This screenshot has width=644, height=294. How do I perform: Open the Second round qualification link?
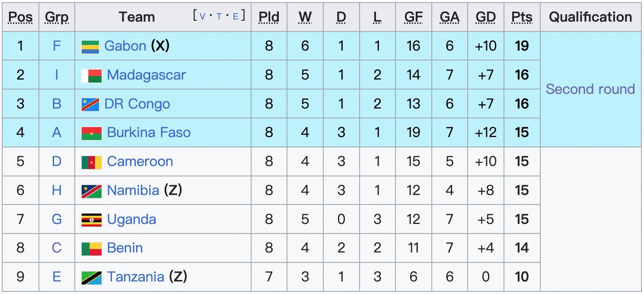coord(590,89)
